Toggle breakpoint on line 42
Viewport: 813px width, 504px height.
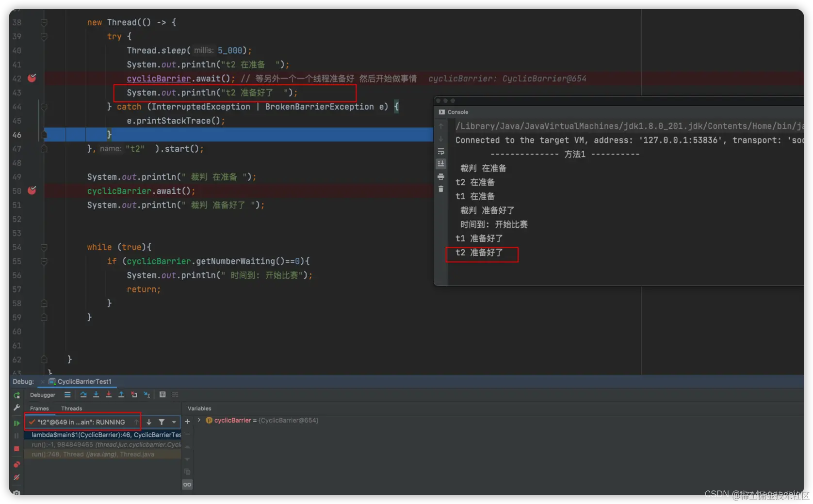[32, 78]
